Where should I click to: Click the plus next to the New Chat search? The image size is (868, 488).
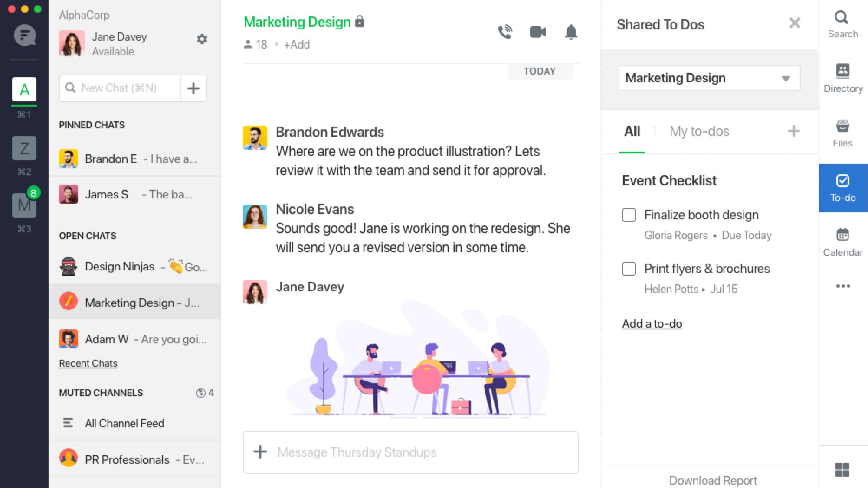[x=193, y=88]
